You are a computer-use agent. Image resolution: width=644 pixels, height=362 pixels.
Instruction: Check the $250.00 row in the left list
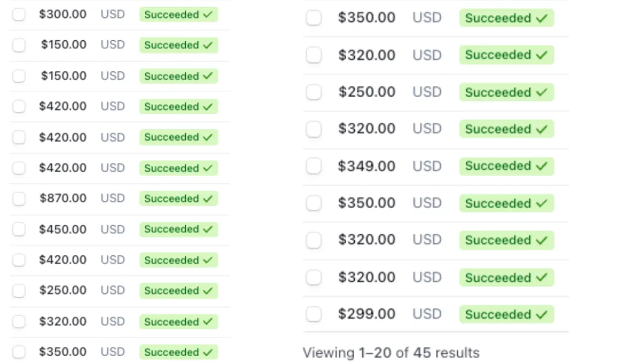(19, 291)
